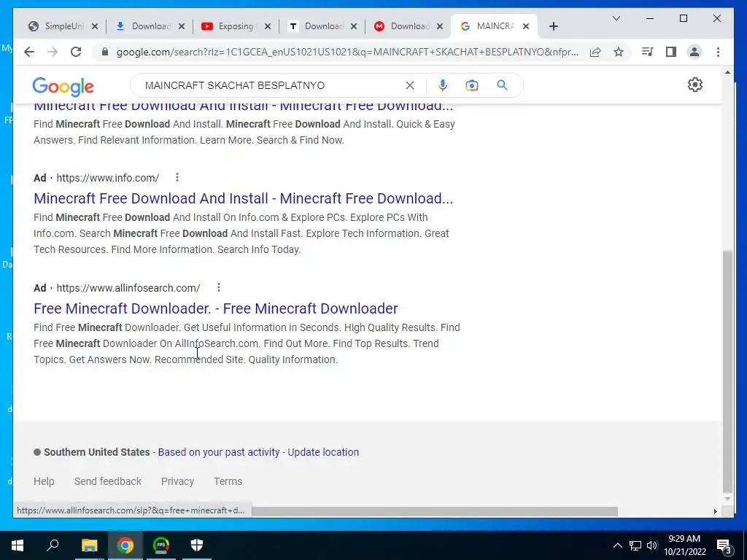
Task: Click into the Google search text field
Action: point(271,85)
